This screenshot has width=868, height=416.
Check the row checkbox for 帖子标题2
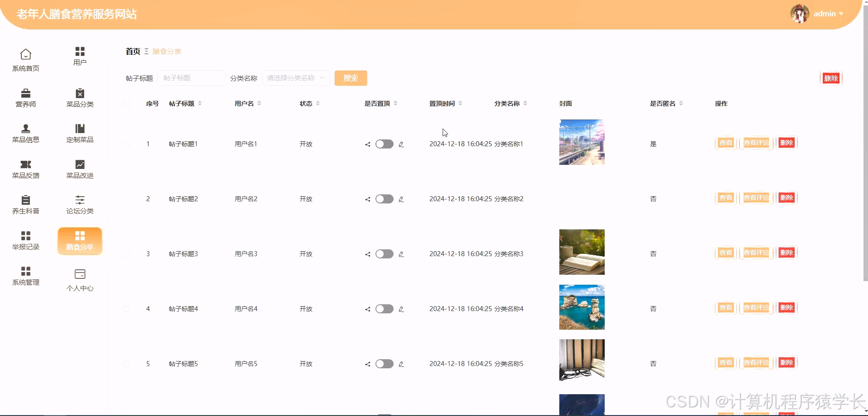[127, 198]
